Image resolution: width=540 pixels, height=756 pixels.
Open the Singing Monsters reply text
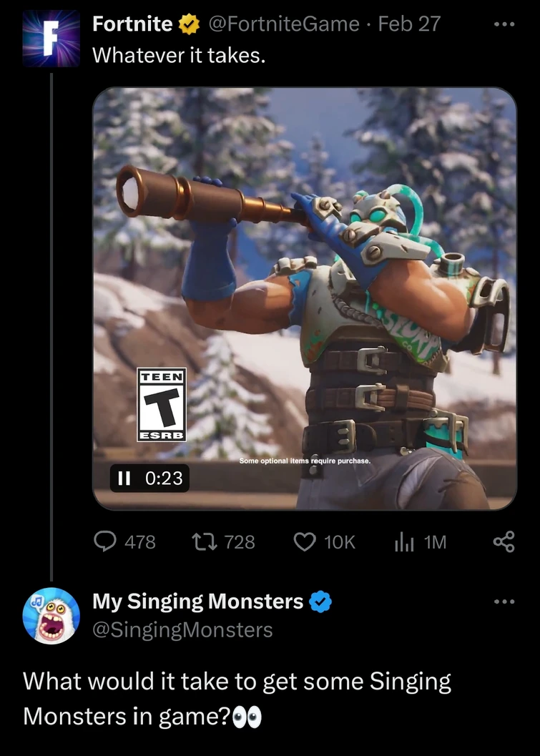pyautogui.click(x=236, y=699)
